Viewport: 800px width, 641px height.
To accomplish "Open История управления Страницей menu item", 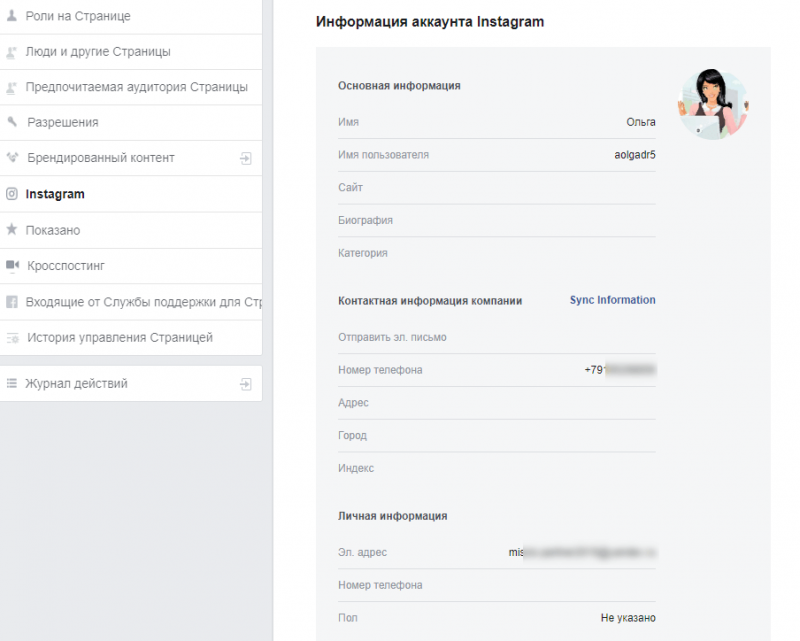I will pyautogui.click(x=119, y=337).
